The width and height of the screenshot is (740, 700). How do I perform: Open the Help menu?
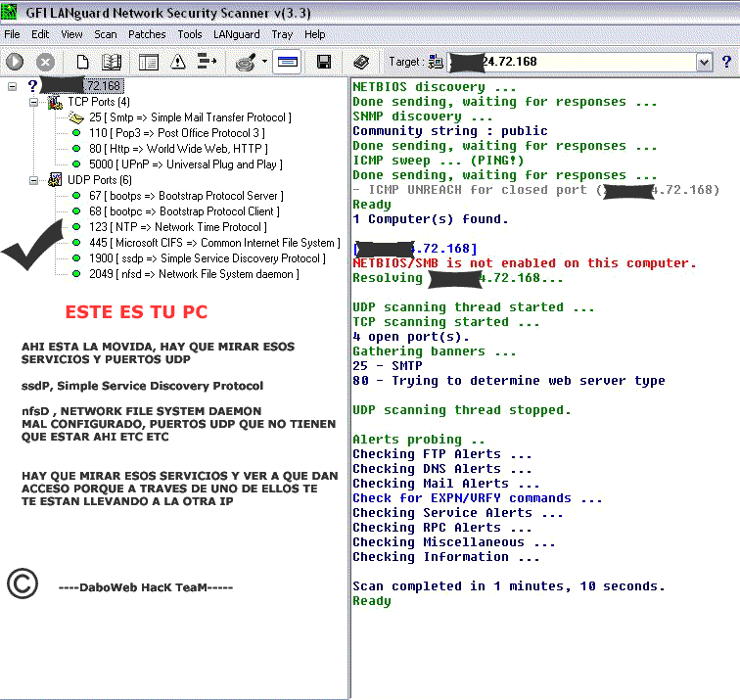(x=315, y=34)
